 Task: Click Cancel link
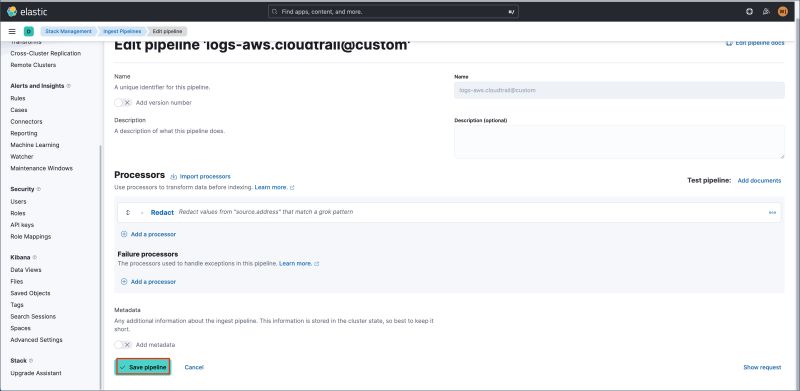click(194, 368)
